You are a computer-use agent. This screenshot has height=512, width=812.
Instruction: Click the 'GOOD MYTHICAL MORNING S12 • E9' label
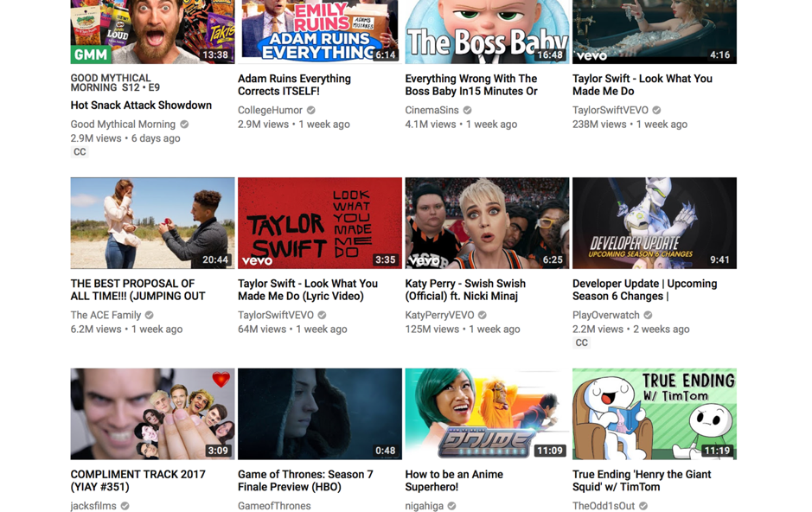click(115, 83)
